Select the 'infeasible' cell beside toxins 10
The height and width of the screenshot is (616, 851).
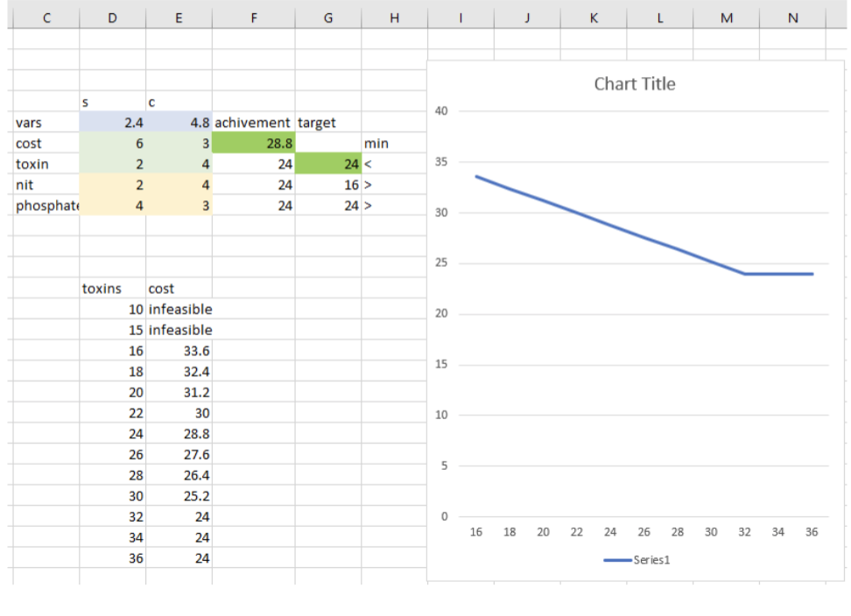click(179, 309)
